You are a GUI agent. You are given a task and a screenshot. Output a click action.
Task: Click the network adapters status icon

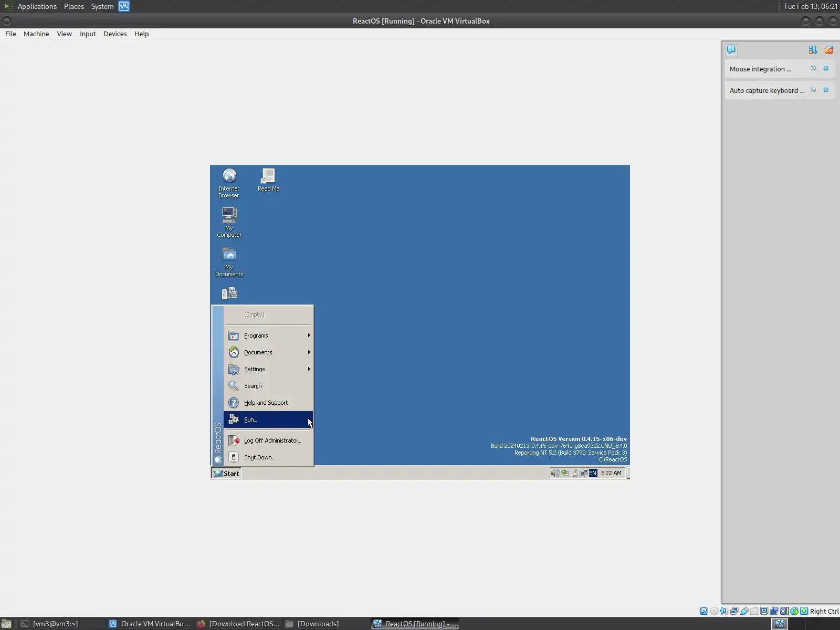point(734,611)
